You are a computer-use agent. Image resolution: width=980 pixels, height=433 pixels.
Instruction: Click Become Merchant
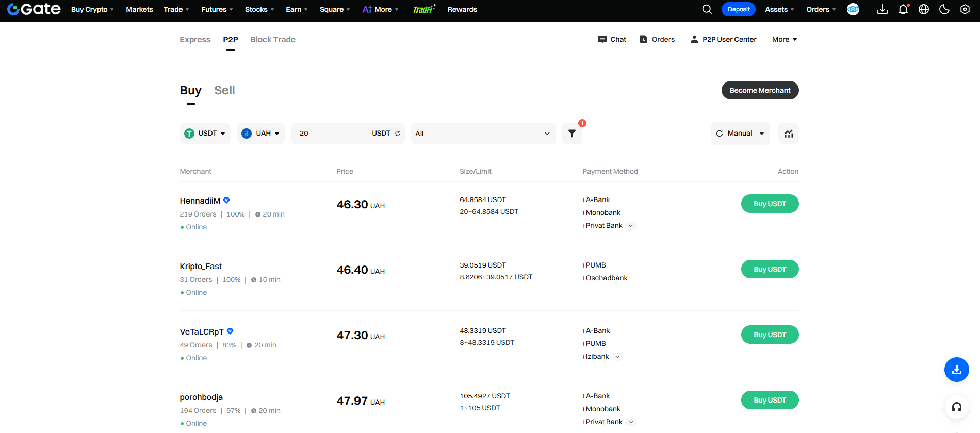point(760,90)
